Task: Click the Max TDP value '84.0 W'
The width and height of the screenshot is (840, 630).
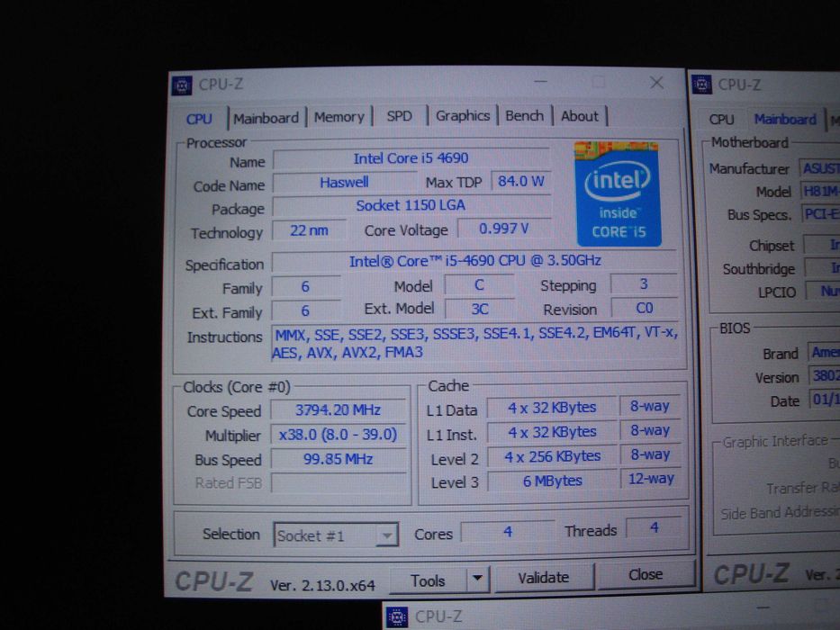Action: [x=520, y=181]
